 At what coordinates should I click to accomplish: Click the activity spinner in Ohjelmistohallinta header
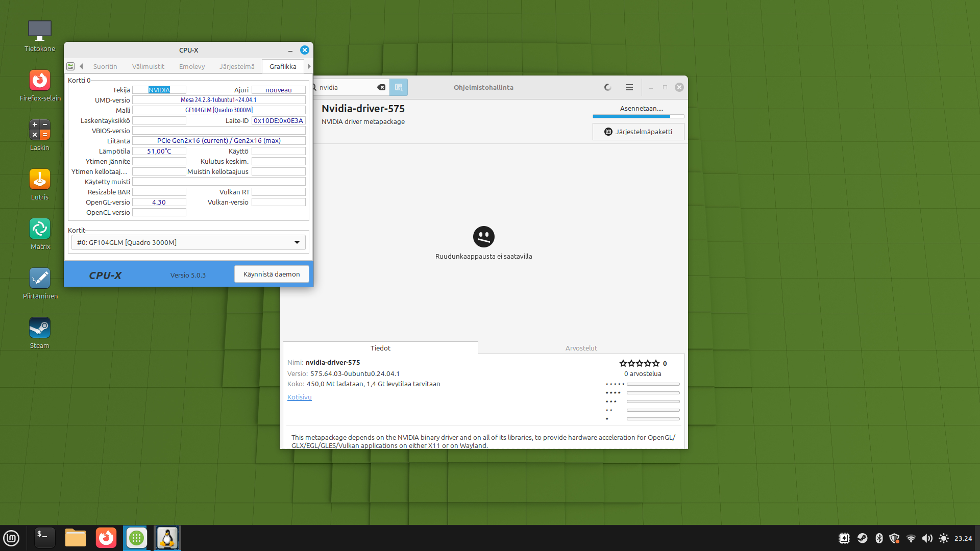click(607, 87)
